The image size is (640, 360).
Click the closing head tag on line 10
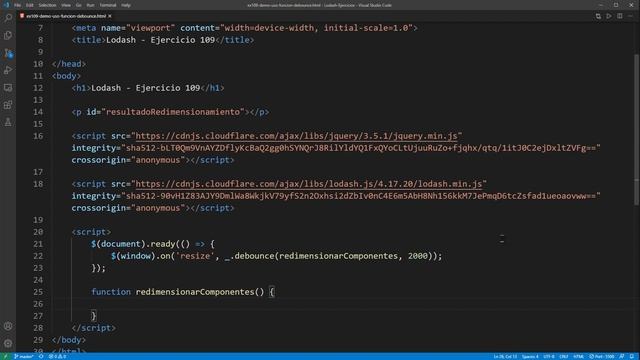(x=69, y=64)
